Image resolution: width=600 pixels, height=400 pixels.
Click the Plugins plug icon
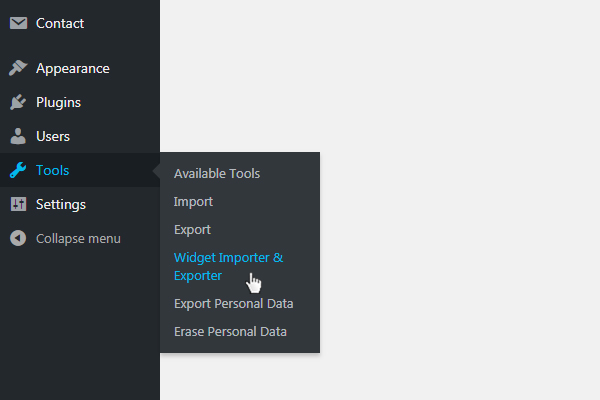pos(18,102)
